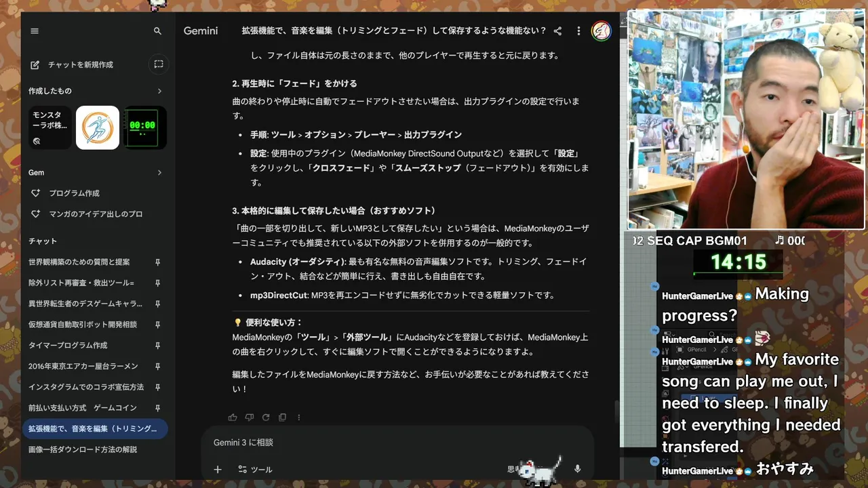Click the green timer progress bar

click(738, 274)
